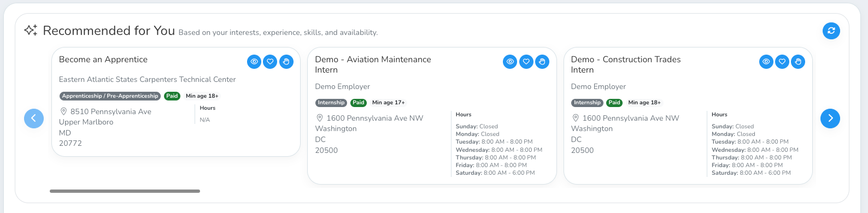Click the Paid badge on Construction Trades card
Screen dimensions: 868x213
click(x=614, y=103)
